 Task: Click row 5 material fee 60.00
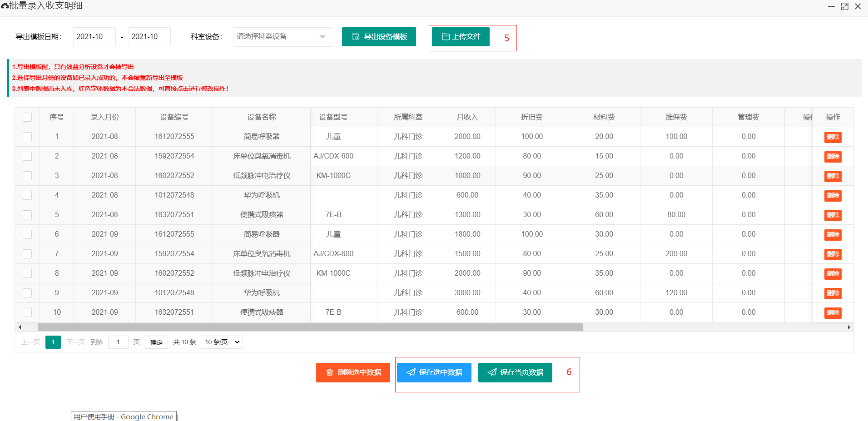[604, 215]
